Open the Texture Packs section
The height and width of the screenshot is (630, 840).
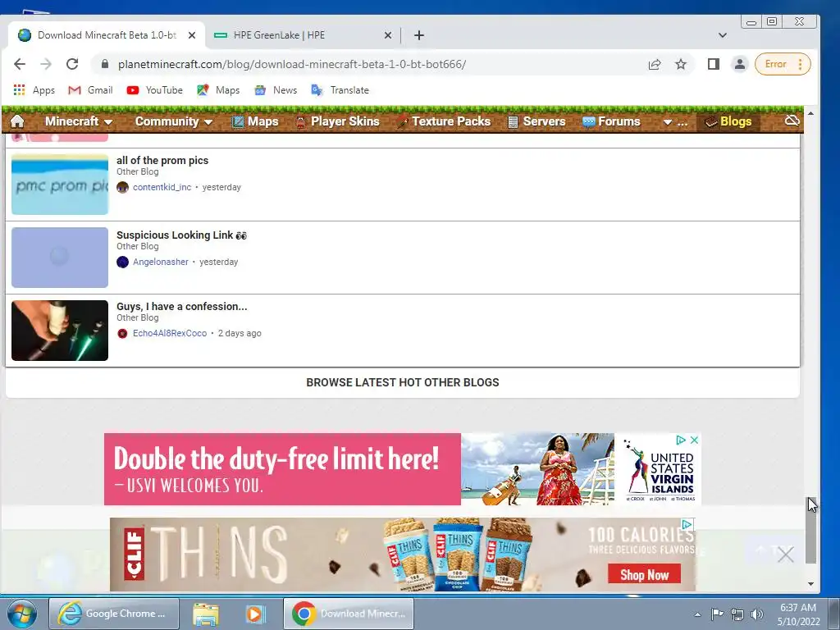[444, 121]
